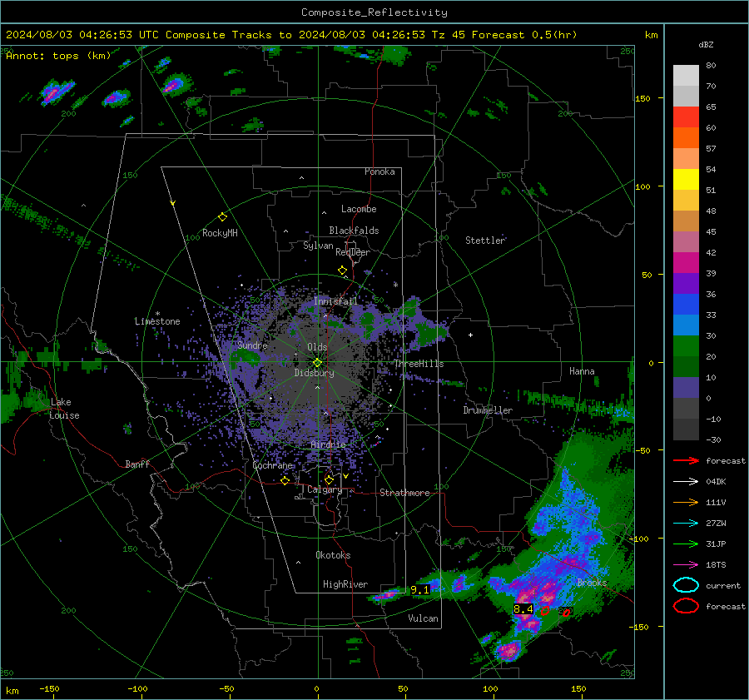The height and width of the screenshot is (700, 749).
Task: Click the asterisk marker above Limestone
Action: (x=157, y=314)
